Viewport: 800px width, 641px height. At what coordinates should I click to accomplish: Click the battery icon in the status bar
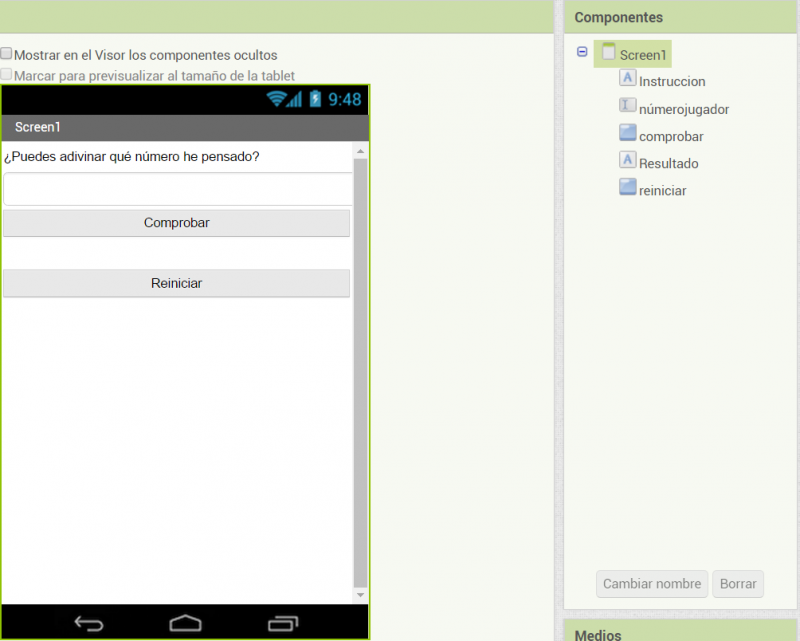point(317,100)
